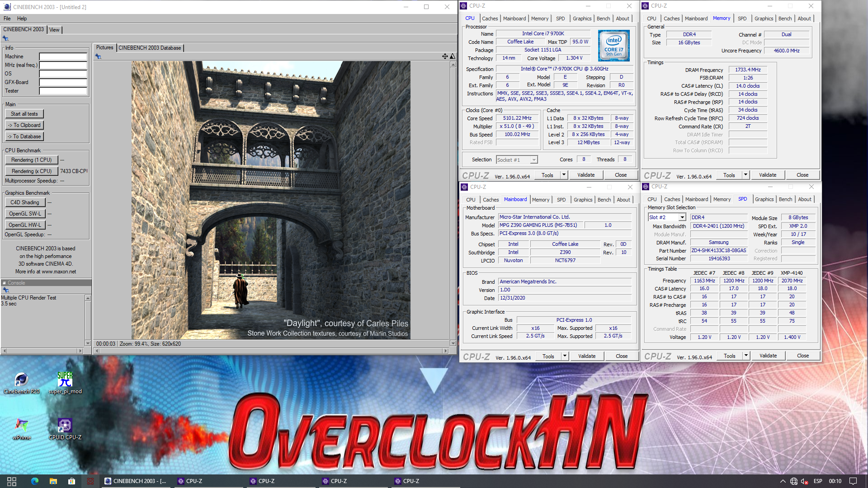The image size is (868, 488).
Task: Click the red taskbar app icon
Action: 90,481
